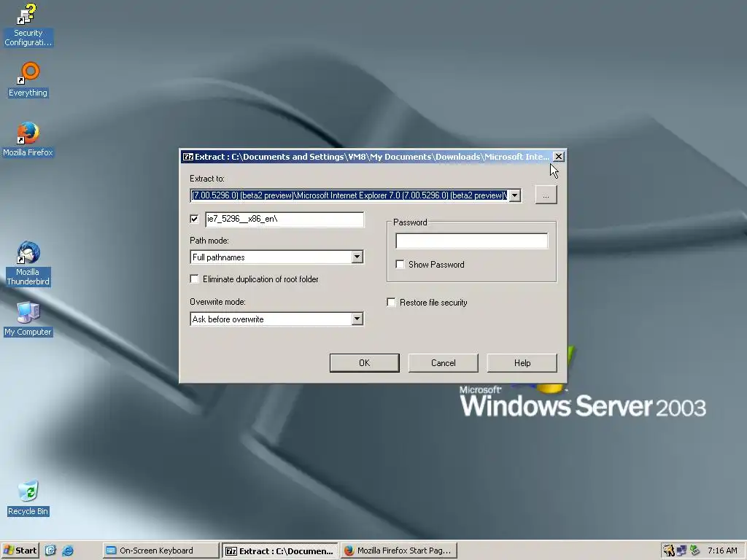This screenshot has width=747, height=560.
Task: Enable Eliminate duplication of root folder
Action: click(194, 279)
